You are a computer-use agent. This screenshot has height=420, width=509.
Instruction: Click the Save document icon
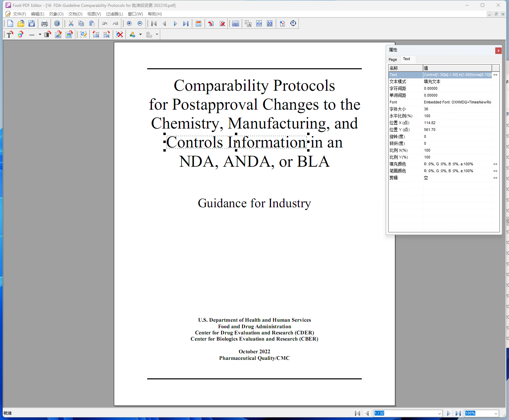(32, 23)
